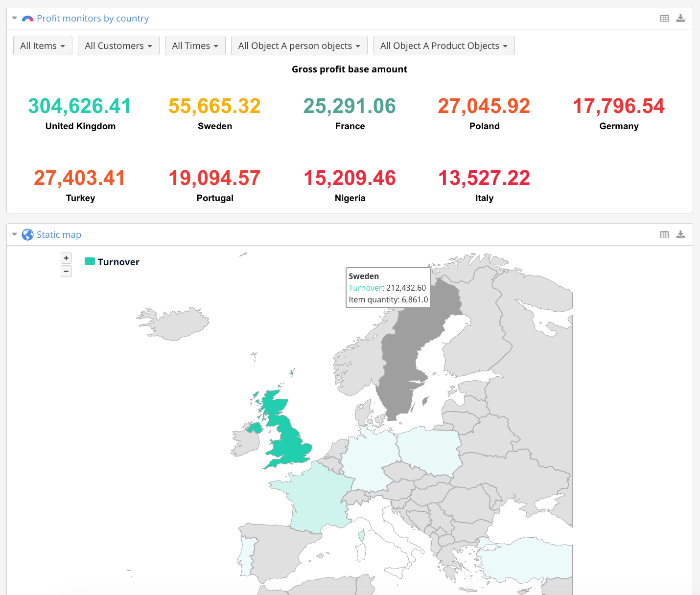Collapse the Static map panel

coord(14,234)
